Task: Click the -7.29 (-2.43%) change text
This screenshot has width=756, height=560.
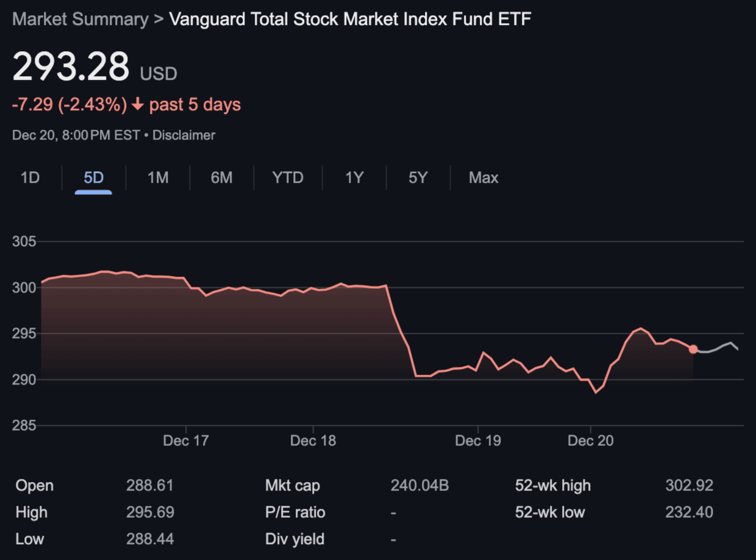Action: pyautogui.click(x=70, y=105)
